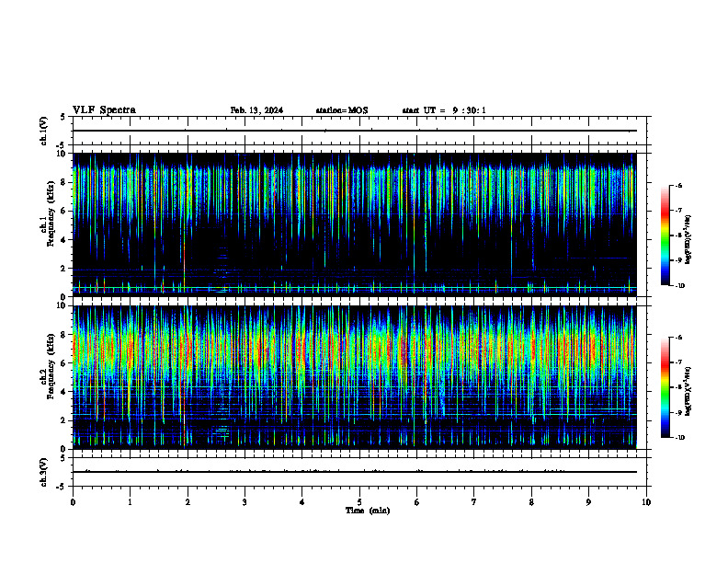
Task: Click the "ch.1(V)" axis label at top
Action: pos(43,131)
